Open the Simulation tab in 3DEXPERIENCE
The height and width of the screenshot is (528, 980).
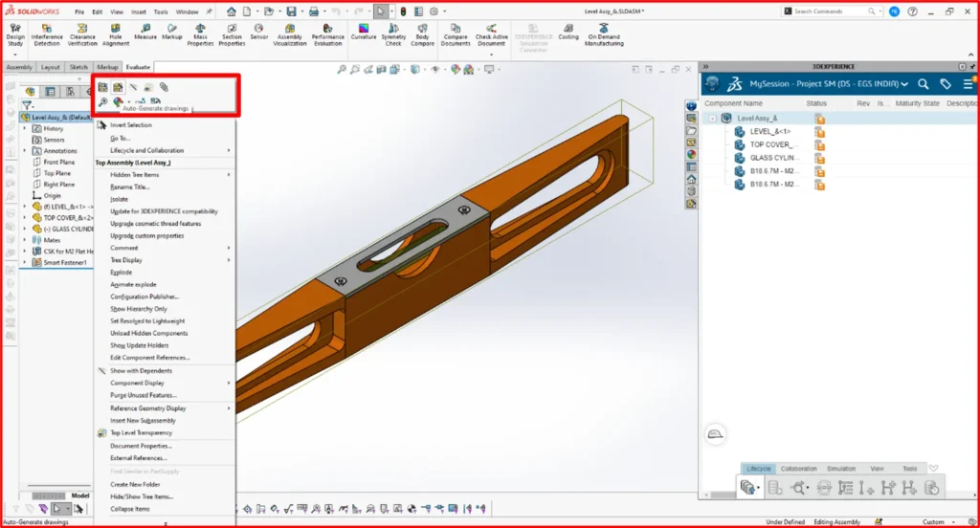[x=840, y=469]
